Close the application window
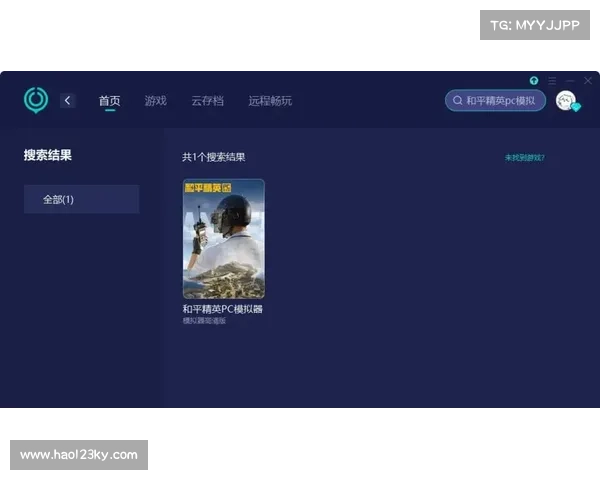This screenshot has height=480, width=600. [587, 80]
